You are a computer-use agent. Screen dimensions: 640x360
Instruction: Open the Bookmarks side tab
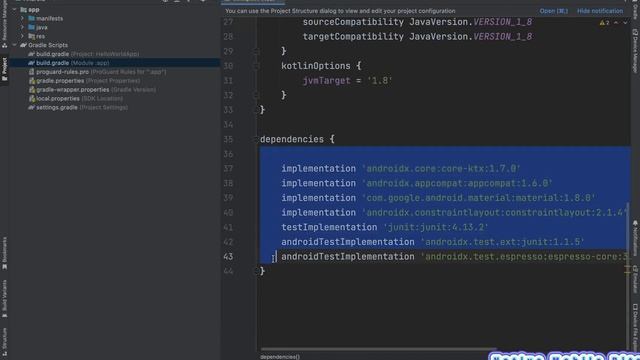[x=4, y=253]
